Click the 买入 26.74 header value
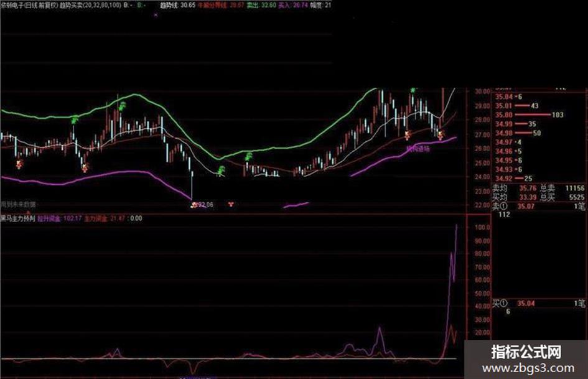The width and height of the screenshot is (588, 379). click(293, 5)
